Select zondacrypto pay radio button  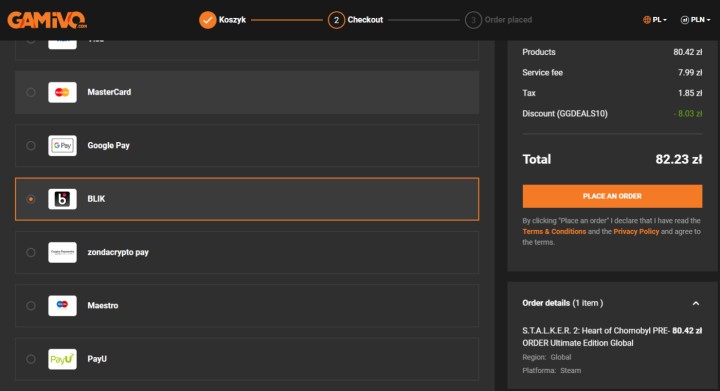31,252
